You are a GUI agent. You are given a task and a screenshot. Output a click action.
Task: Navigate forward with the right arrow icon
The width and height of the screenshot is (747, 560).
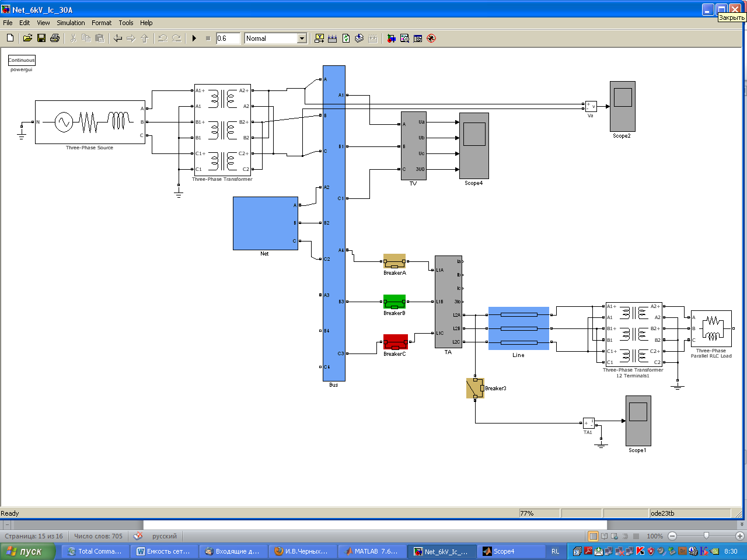click(131, 38)
